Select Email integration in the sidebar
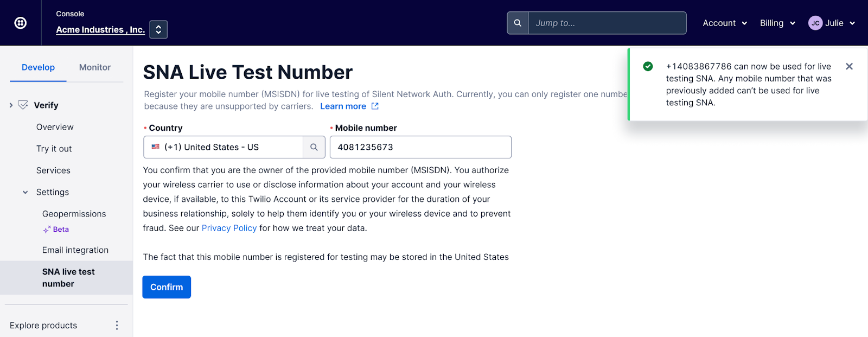Viewport: 868px width, 337px height. [75, 250]
